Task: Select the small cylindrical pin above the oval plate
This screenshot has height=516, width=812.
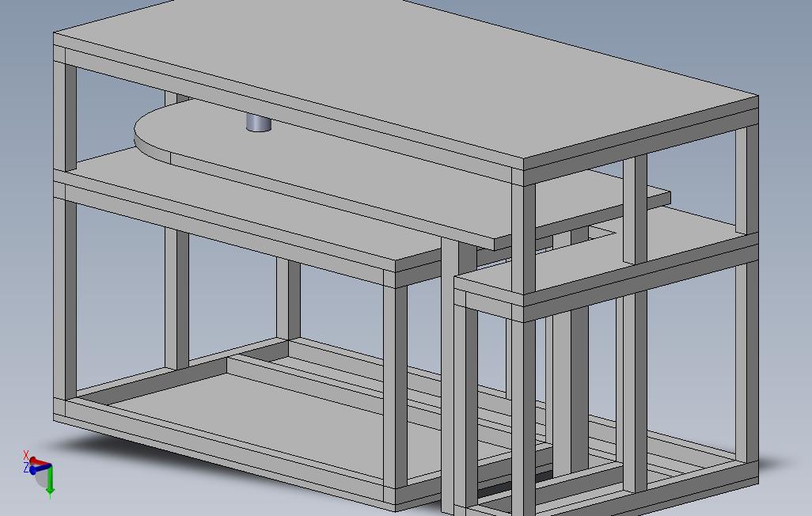Action: [x=258, y=124]
